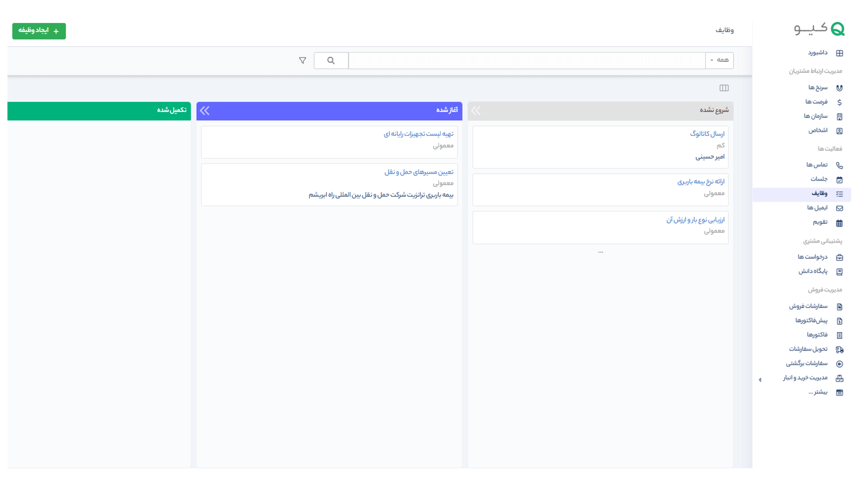Select جلسات in the sidebar menu
The width and height of the screenshot is (868, 479).
(x=819, y=179)
